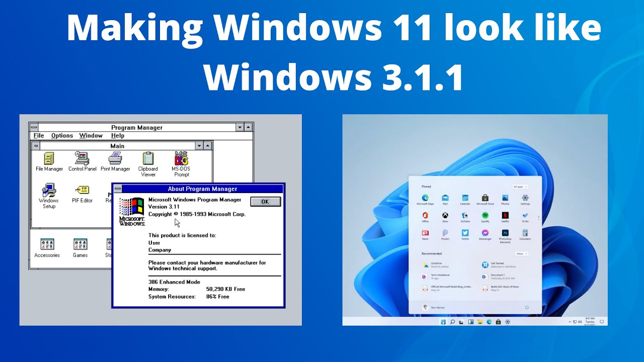Open the Window menu
The image size is (644, 362).
91,136
